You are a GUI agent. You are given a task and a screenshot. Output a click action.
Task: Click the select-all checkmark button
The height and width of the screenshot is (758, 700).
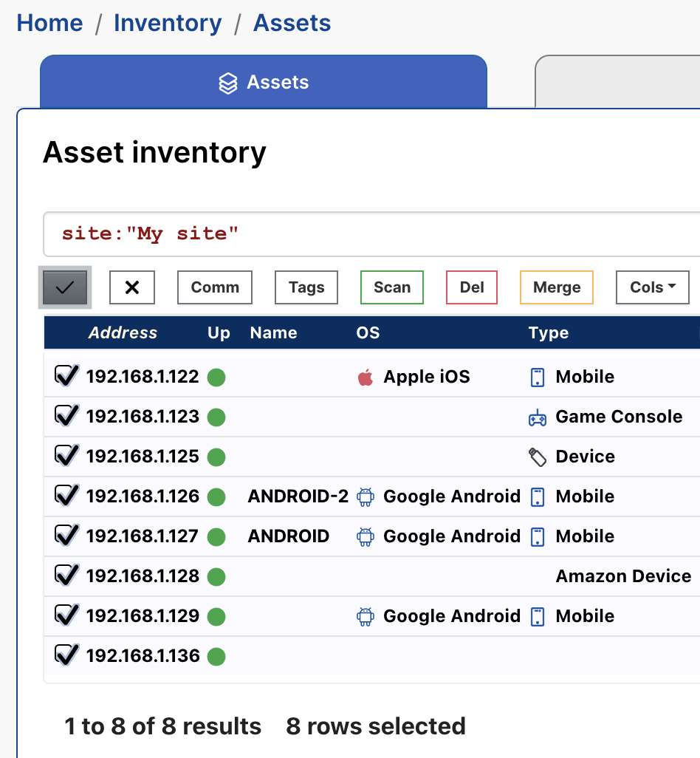(65, 287)
